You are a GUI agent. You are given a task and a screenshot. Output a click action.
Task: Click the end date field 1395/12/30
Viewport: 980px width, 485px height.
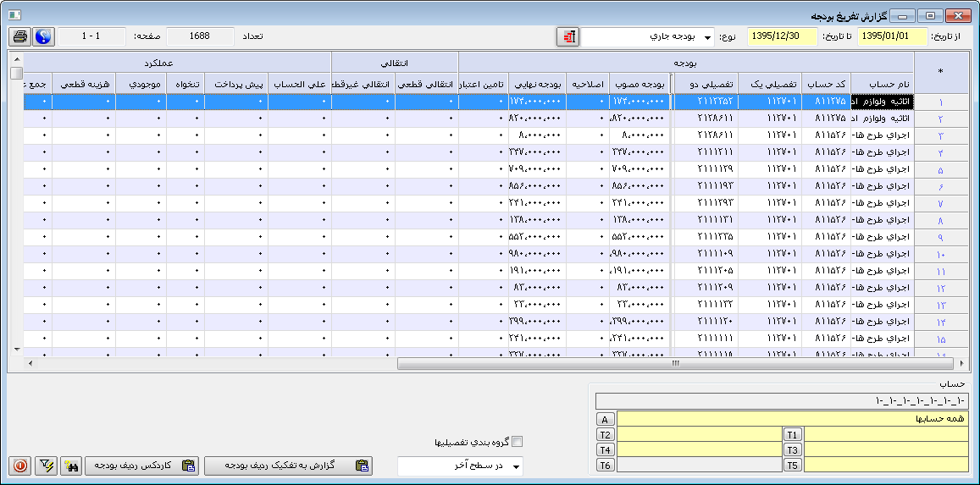coord(782,37)
